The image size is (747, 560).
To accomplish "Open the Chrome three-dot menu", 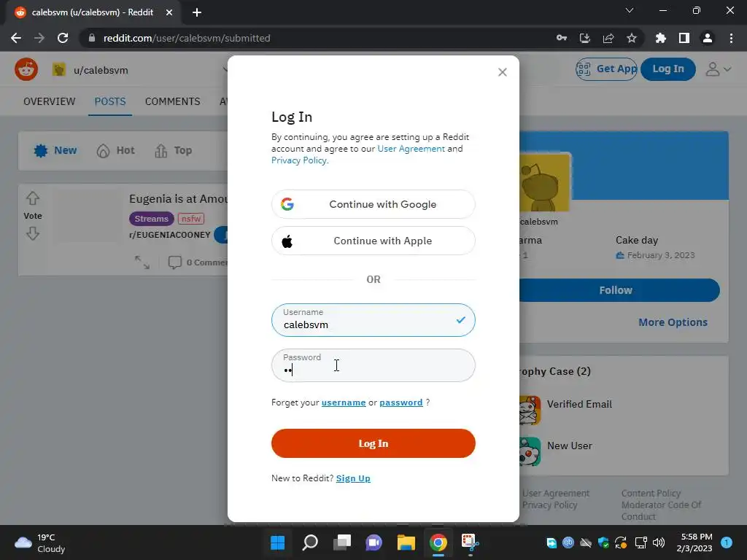I will [x=731, y=38].
